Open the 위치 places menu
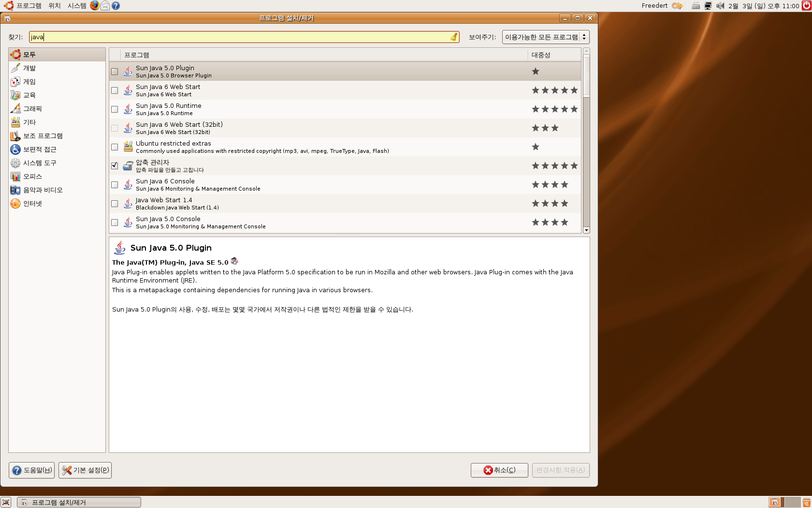This screenshot has height=508, width=812. 55,6
